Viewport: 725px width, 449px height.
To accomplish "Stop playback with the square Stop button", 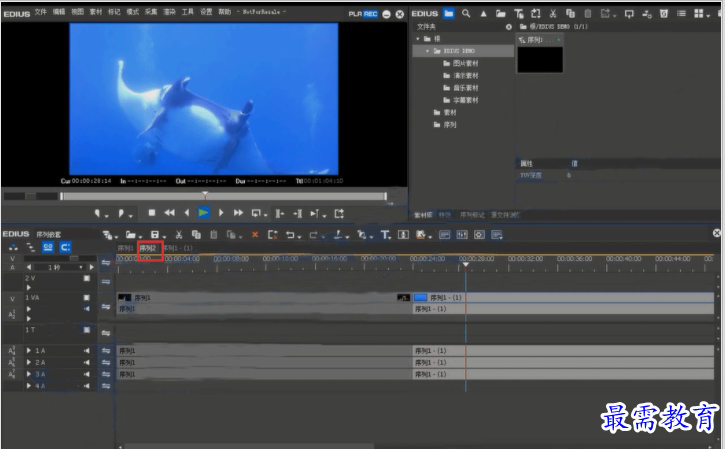I will [x=152, y=213].
